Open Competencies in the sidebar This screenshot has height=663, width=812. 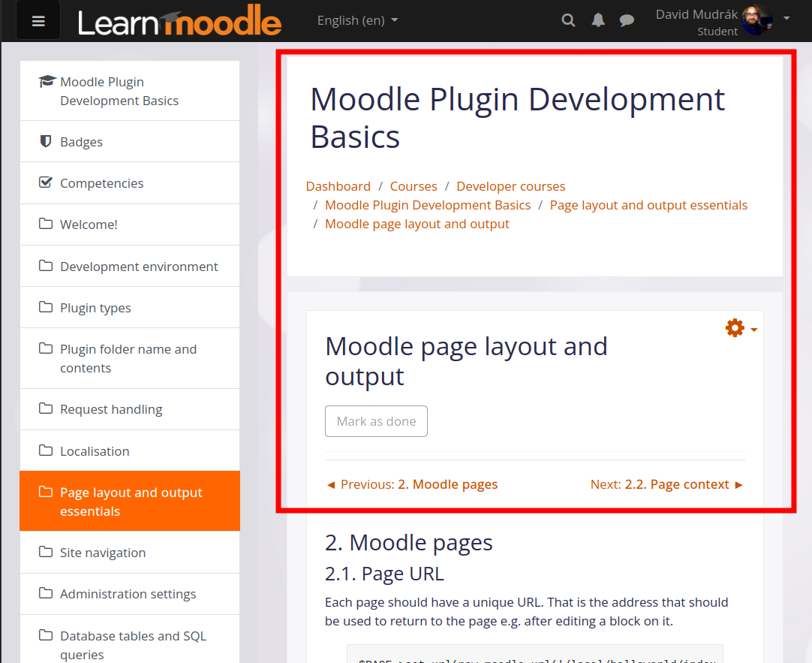coord(130,183)
